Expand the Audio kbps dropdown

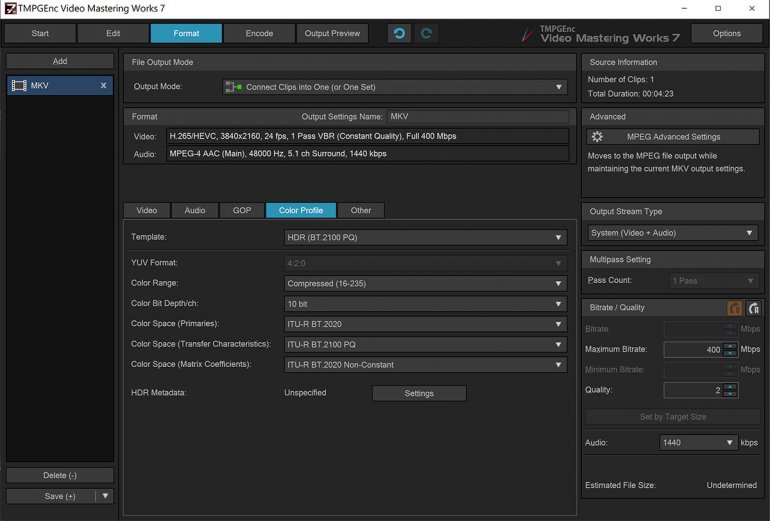(698, 442)
